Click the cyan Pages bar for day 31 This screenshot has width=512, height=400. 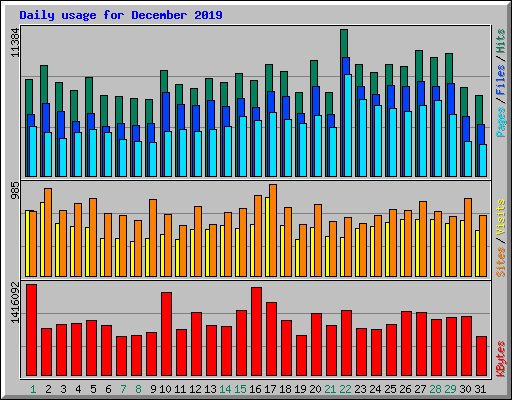pyautogui.click(x=483, y=160)
